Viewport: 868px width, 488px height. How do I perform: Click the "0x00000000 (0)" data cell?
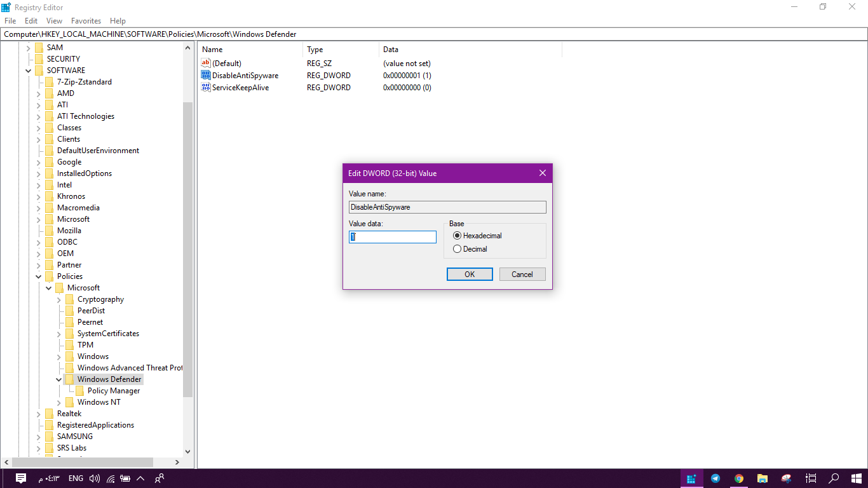407,88
